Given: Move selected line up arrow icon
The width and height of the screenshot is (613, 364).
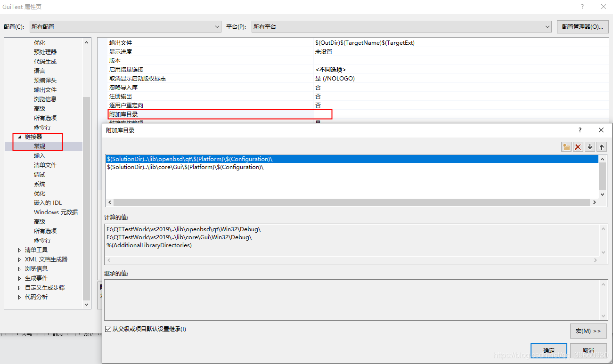Looking at the screenshot, I should click(602, 147).
